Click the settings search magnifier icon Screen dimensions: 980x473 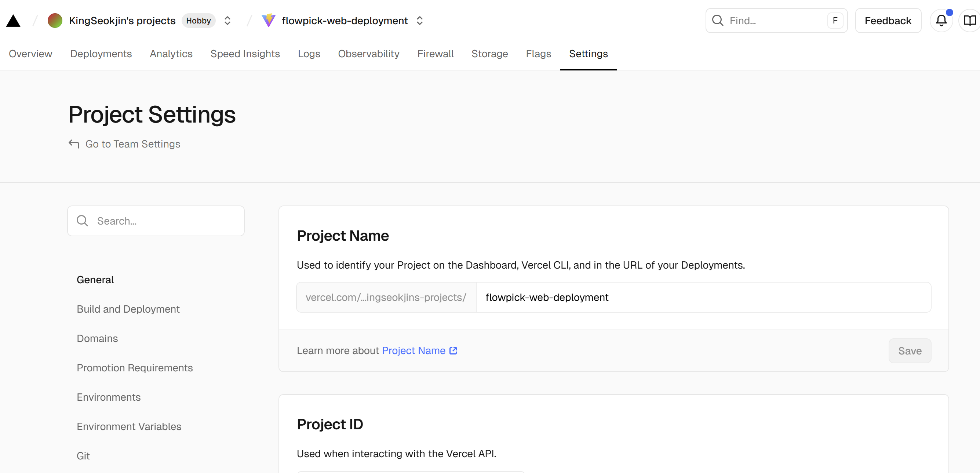82,221
